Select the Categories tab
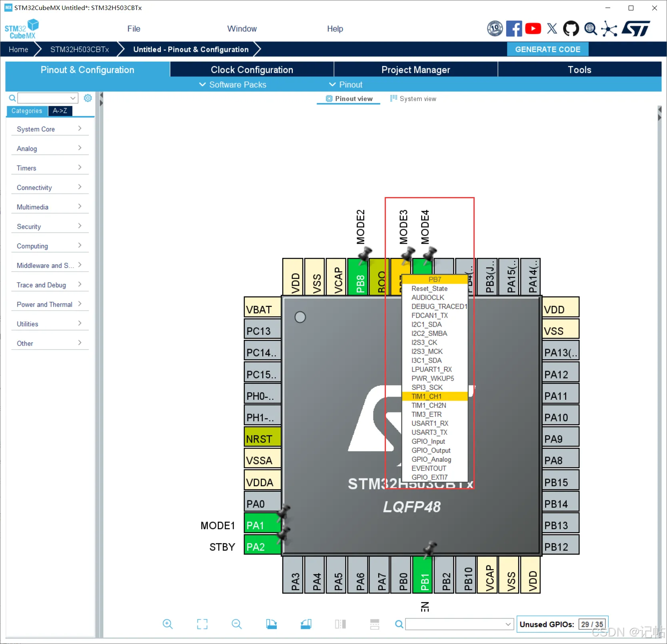 tap(27, 111)
